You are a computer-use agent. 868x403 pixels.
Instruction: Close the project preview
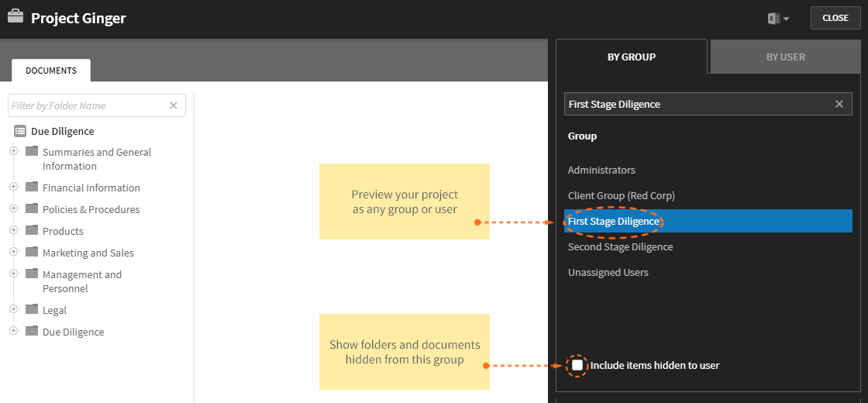[x=835, y=18]
